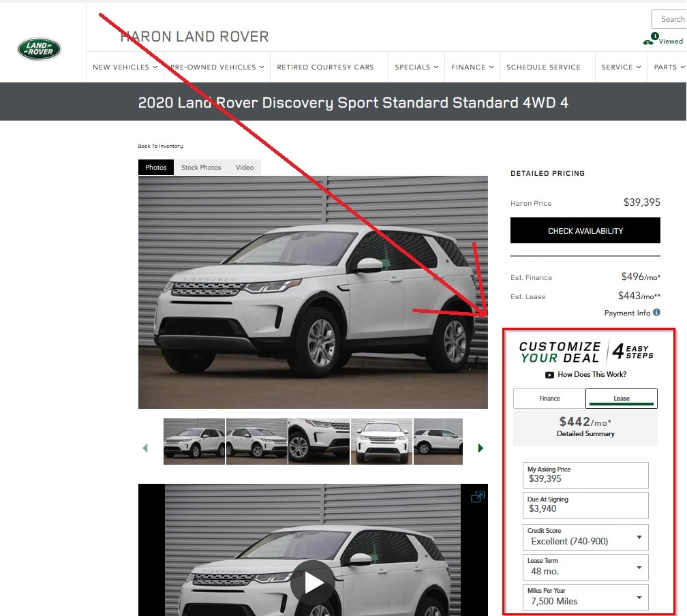
Task: Expand the Service menu
Action: 621,67
